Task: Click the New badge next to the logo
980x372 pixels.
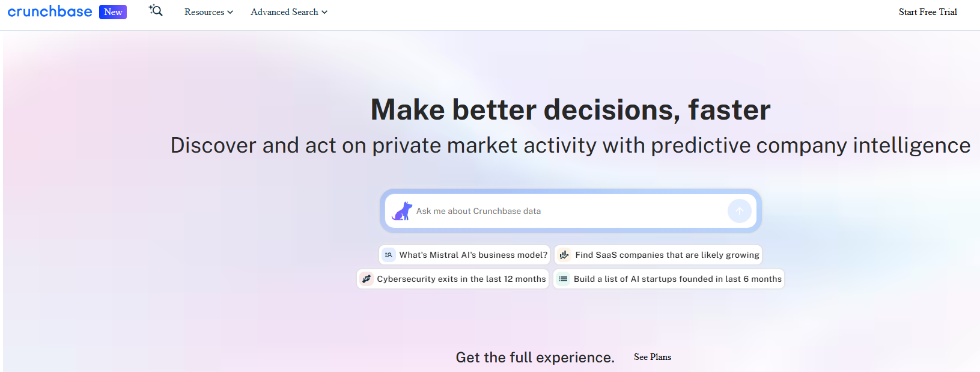Action: coord(112,12)
